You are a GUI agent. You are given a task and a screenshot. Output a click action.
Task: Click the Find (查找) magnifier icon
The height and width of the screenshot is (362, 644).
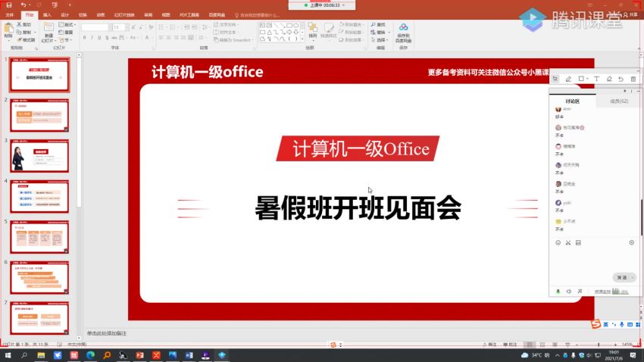pyautogui.click(x=373, y=25)
